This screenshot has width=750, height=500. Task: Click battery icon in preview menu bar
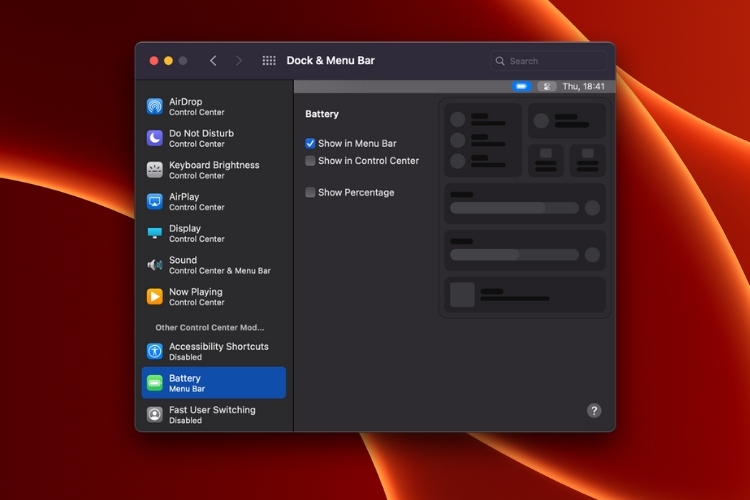coord(520,87)
